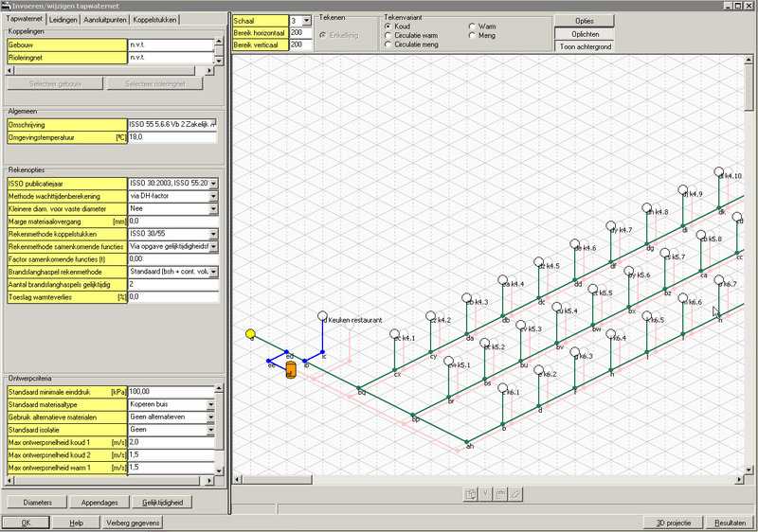Switch to the Tapwaternet tab

coord(25,19)
